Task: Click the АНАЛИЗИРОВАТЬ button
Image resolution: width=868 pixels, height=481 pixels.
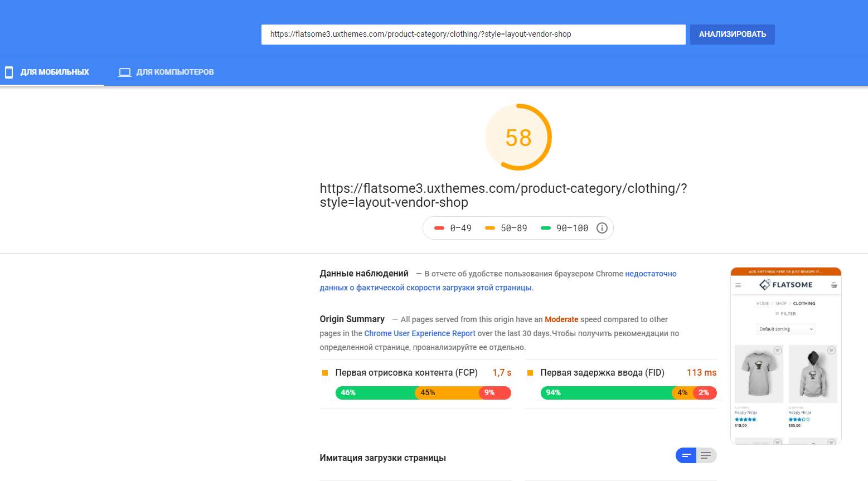Action: coord(733,35)
